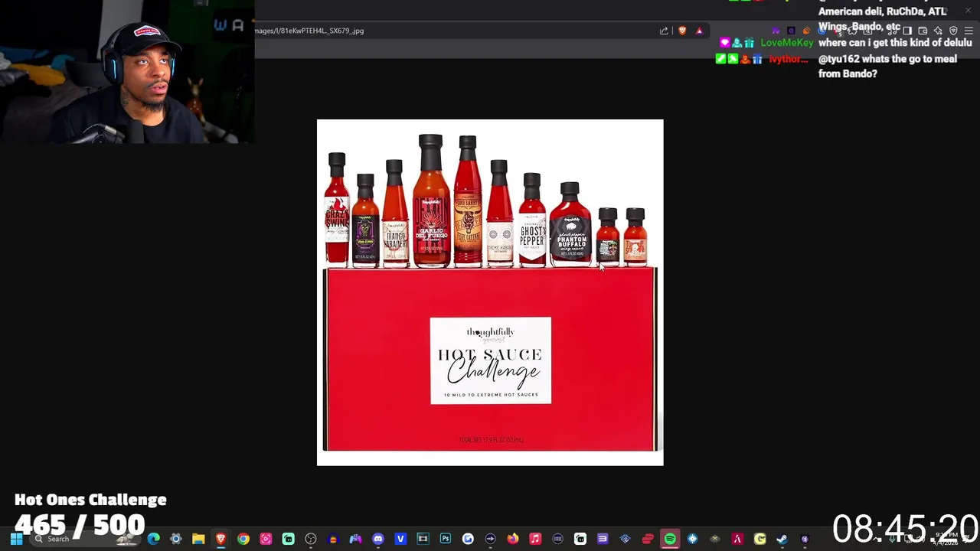Open Microsoft Edge from the taskbar
This screenshot has height=551, width=980.
(153, 539)
